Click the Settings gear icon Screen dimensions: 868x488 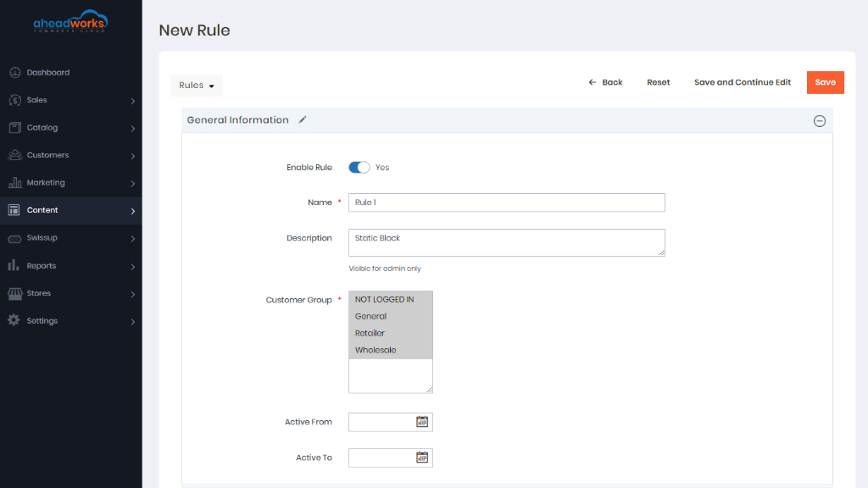[x=14, y=320]
